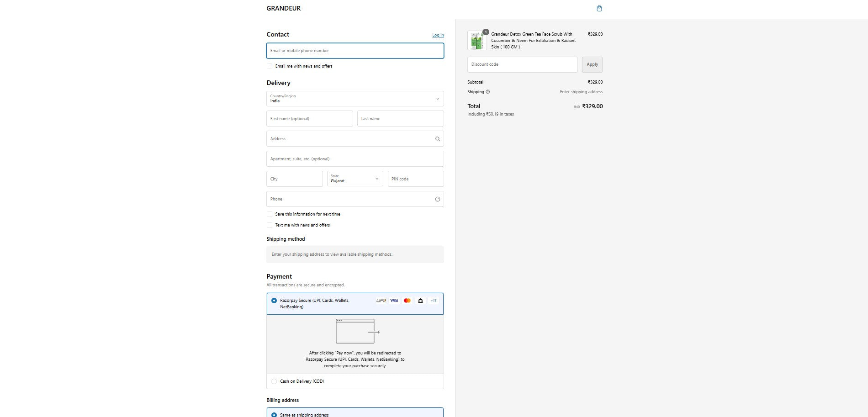This screenshot has width=868, height=417.
Task: Show the +17 more payment methods badge
Action: [x=433, y=301]
